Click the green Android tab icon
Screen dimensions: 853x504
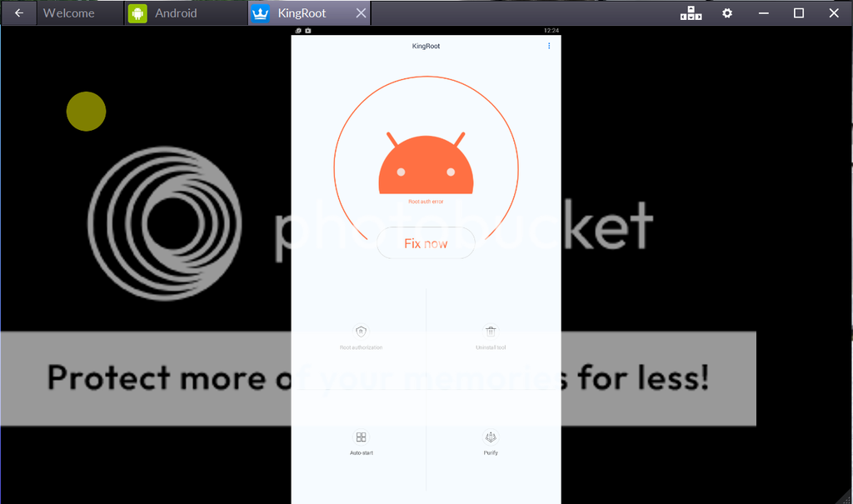pyautogui.click(x=138, y=13)
